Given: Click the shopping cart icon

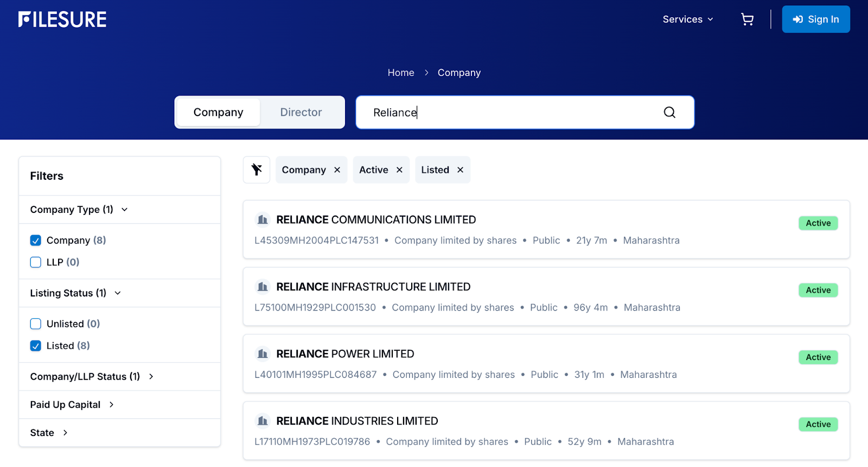Looking at the screenshot, I should coord(747,20).
